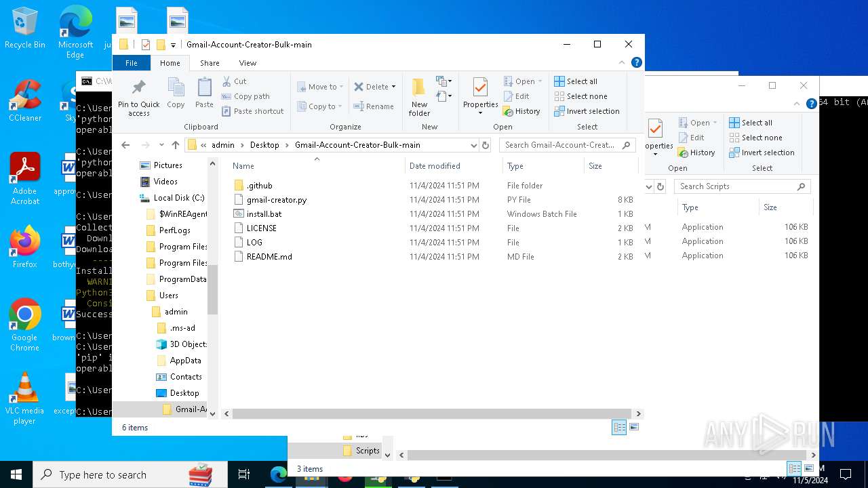The height and width of the screenshot is (488, 868).
Task: Switch to the View ribbon tab
Action: (x=248, y=63)
